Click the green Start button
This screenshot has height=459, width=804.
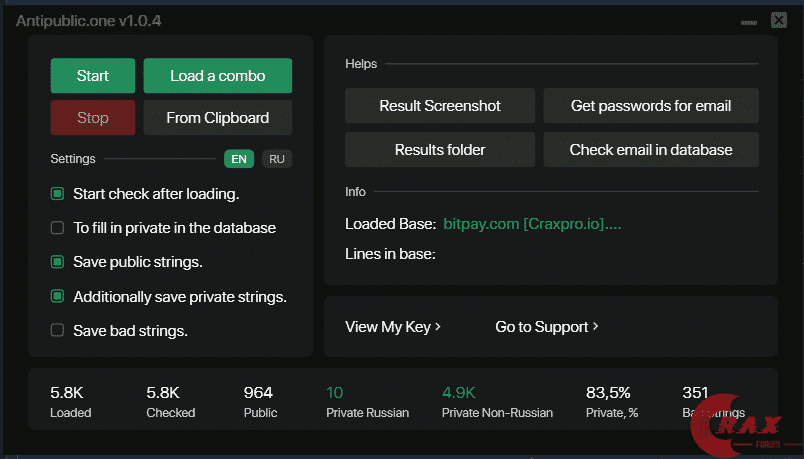tap(93, 76)
